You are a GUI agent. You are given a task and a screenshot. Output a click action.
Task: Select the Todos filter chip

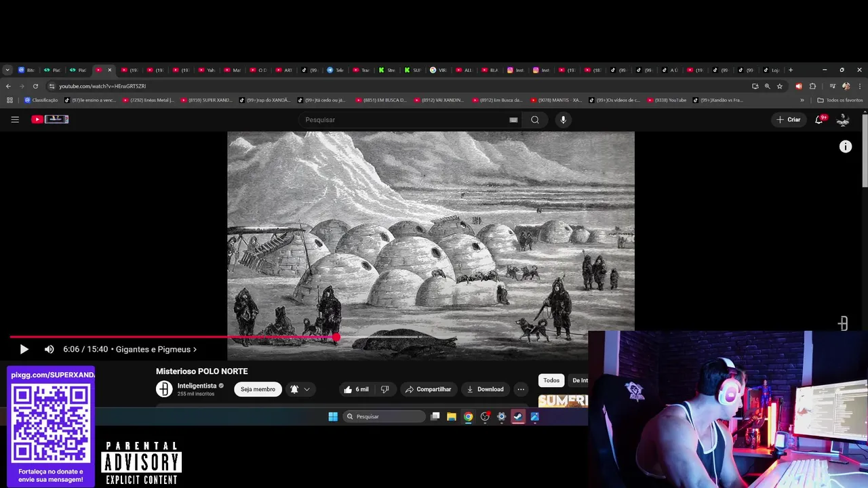click(551, 380)
